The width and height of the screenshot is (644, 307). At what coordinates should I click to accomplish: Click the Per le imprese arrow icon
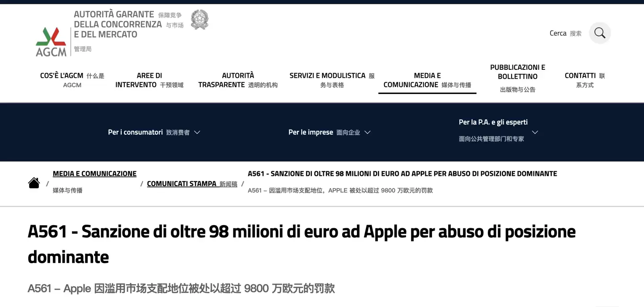coord(367,132)
